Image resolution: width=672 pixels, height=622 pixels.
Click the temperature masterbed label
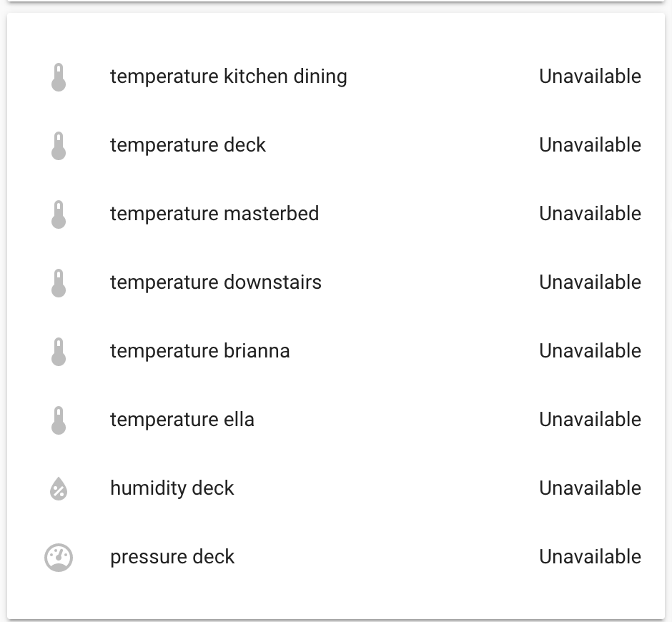[214, 214]
